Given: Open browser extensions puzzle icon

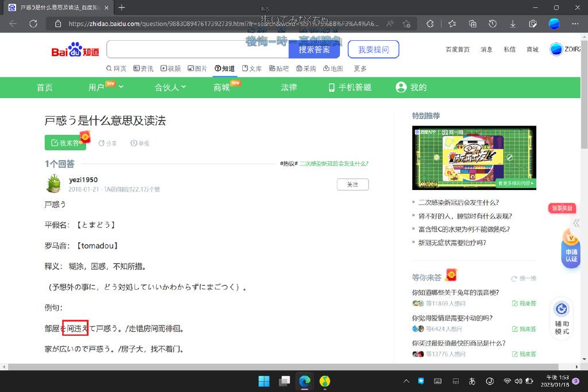Looking at the screenshot, I should pos(430,24).
